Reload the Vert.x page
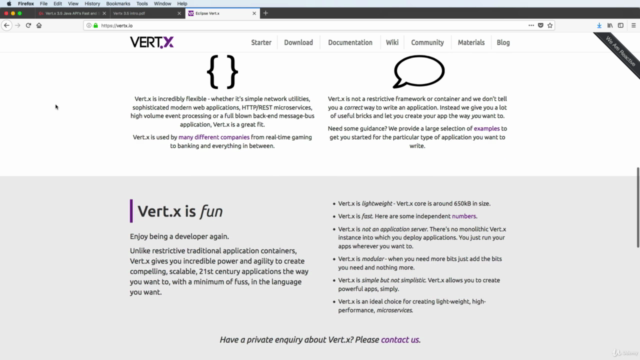This screenshot has width=640, height=360. (x=28, y=25)
